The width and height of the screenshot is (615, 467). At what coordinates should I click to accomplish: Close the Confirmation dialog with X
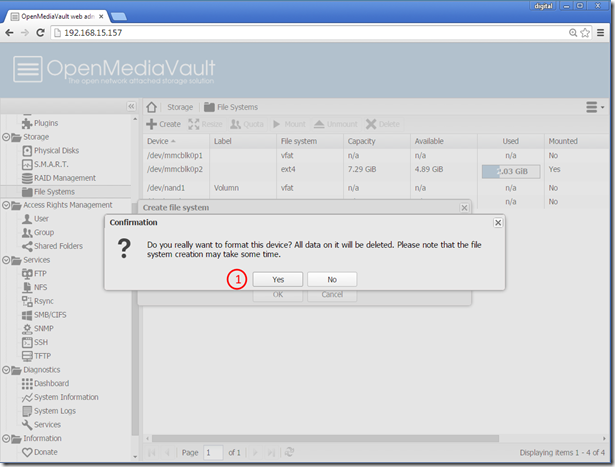tap(498, 223)
